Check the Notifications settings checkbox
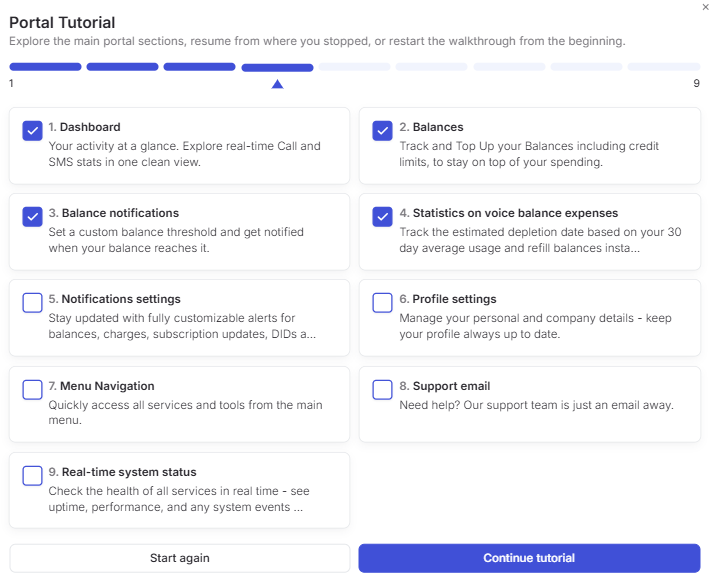718x585 pixels. (33, 303)
